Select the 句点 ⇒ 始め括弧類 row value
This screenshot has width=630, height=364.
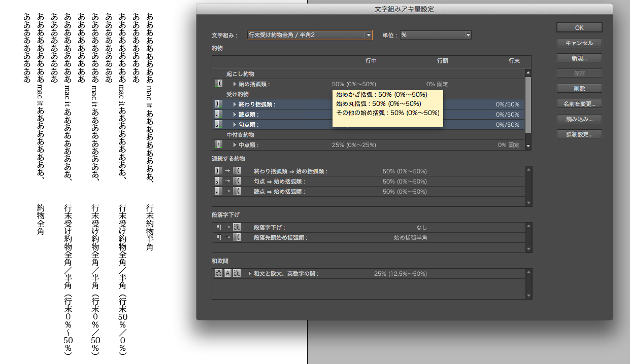[x=404, y=181]
